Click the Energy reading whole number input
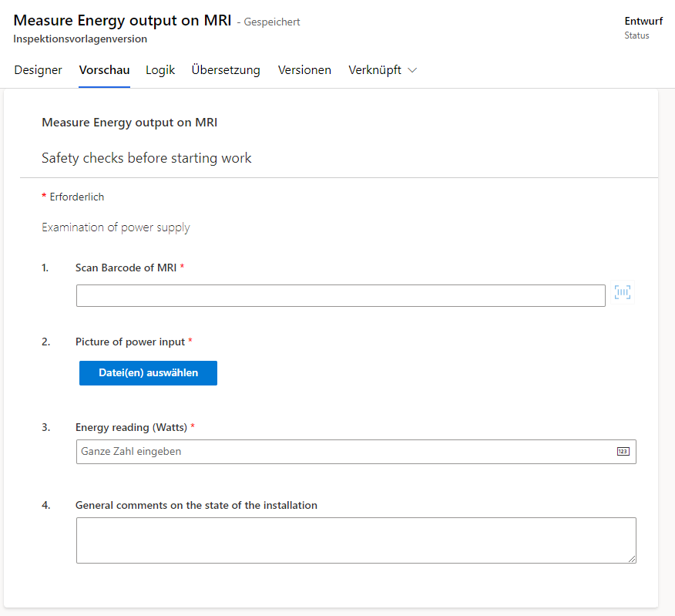The height and width of the screenshot is (616, 675). click(347, 452)
